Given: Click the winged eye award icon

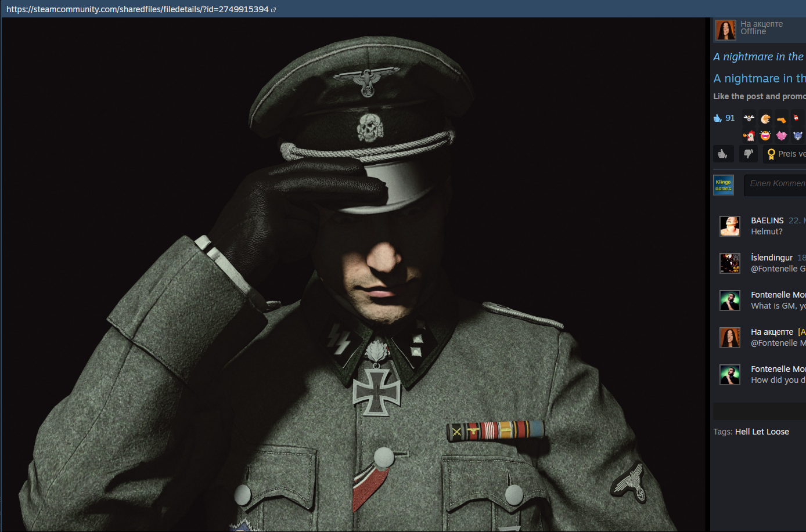Looking at the screenshot, I should 749,118.
